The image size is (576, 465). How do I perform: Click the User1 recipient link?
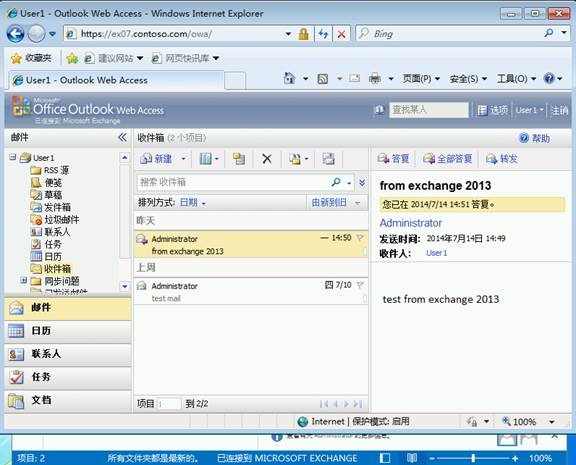[x=436, y=253]
